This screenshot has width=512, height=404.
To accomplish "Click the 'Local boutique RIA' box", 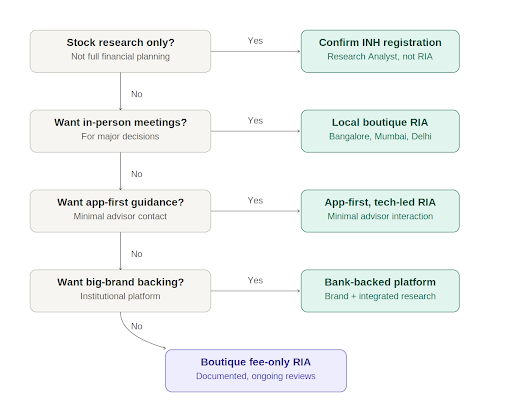I will 380,131.
